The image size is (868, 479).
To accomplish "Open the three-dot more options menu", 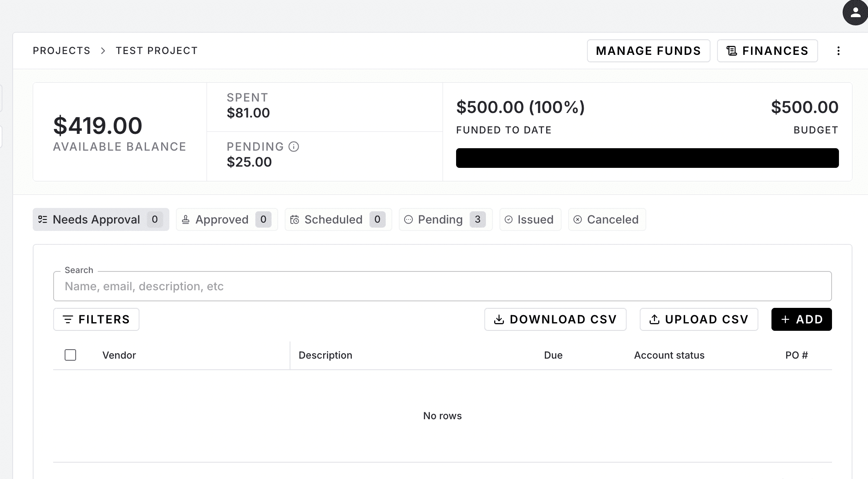I will pyautogui.click(x=839, y=51).
